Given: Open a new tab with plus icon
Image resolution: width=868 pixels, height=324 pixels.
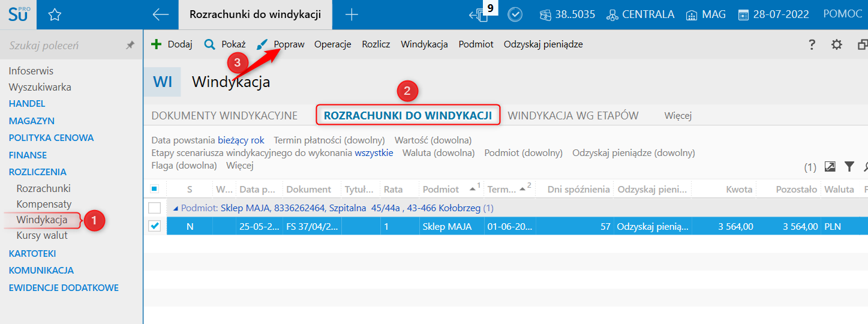Looking at the screenshot, I should coord(352,15).
